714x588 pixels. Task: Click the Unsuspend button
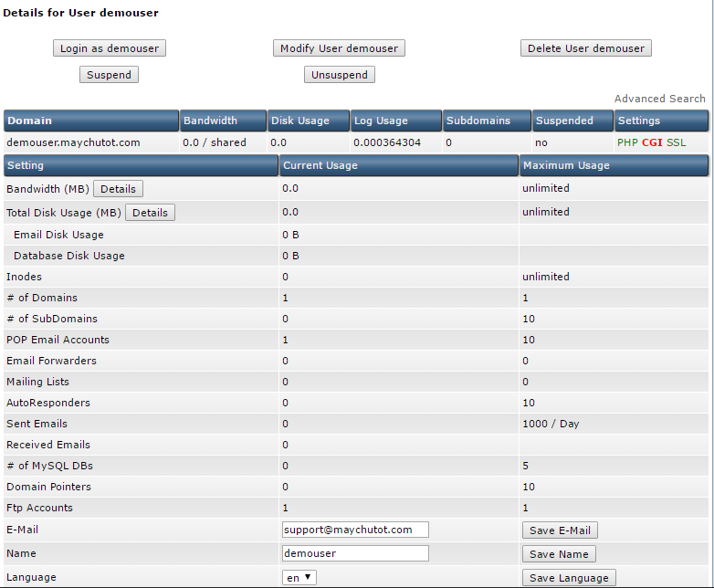pyautogui.click(x=340, y=75)
